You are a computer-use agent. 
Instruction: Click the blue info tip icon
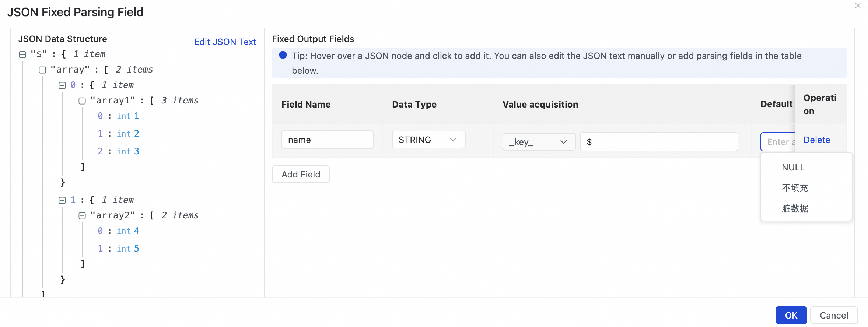[x=283, y=55]
